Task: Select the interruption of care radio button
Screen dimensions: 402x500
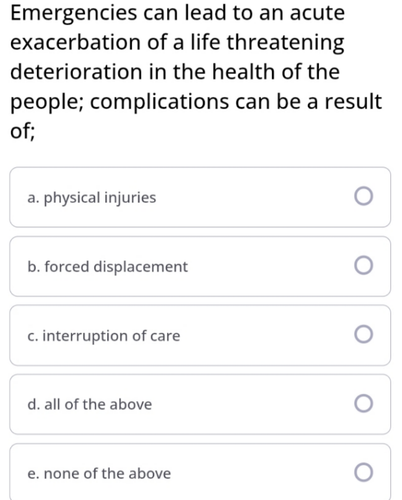Action: (363, 334)
